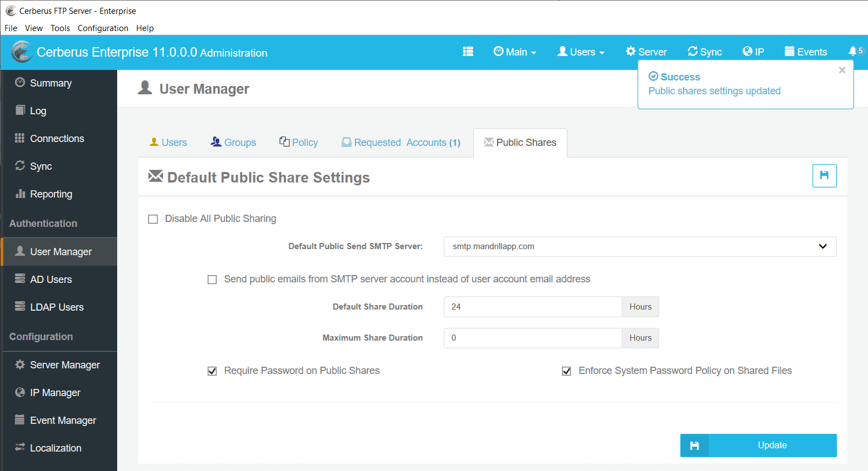Viewport: 868px width, 471px height.
Task: Expand the Main dropdown caret
Action: [x=534, y=53]
